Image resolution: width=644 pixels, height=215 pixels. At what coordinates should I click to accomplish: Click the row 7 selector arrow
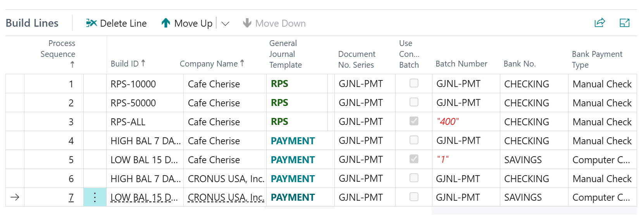click(15, 198)
